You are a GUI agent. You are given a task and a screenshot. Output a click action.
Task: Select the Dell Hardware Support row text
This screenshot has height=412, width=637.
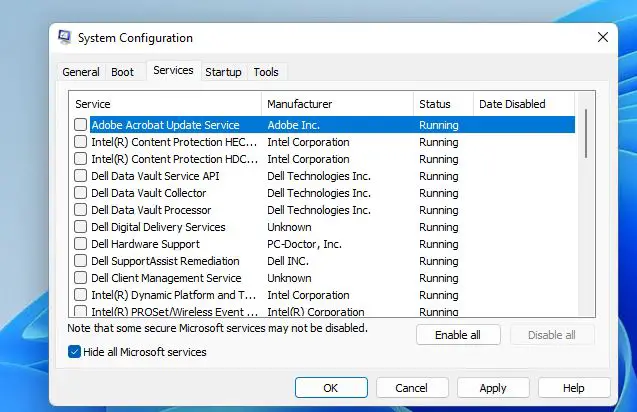click(145, 244)
